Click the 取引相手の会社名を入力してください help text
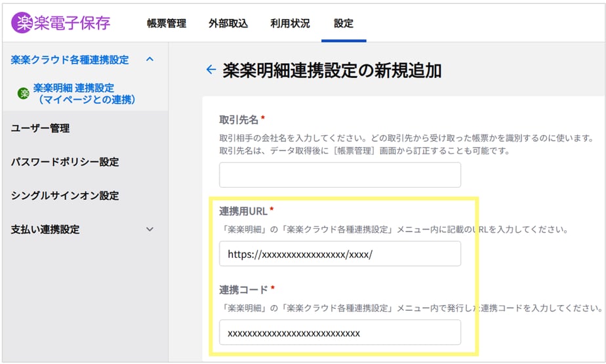606x364 pixels. point(406,138)
